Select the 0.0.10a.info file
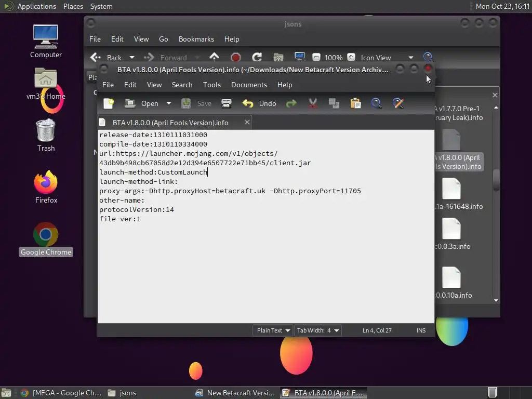The height and width of the screenshot is (399, 532). (454, 283)
